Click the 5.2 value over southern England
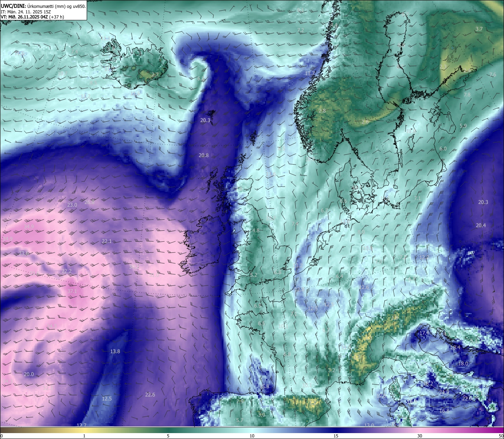 (x=254, y=275)
